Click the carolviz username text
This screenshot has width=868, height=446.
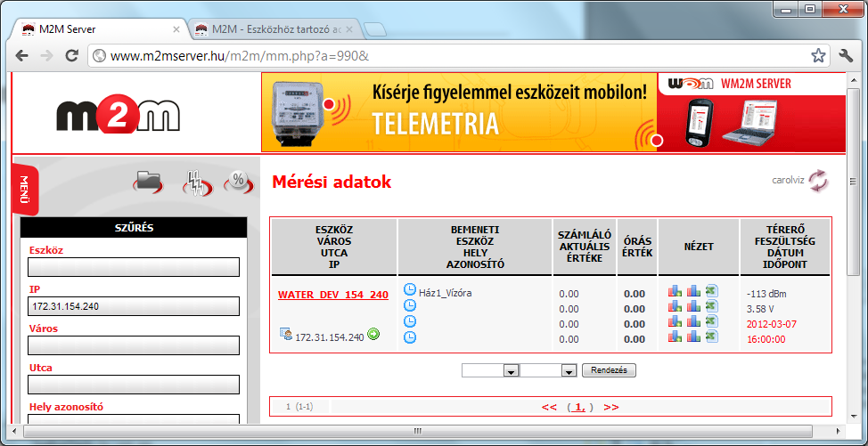pos(788,180)
